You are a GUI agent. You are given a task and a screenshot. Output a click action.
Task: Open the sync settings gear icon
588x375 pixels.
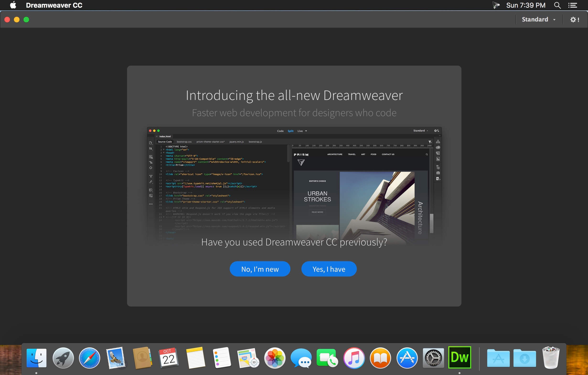point(574,19)
